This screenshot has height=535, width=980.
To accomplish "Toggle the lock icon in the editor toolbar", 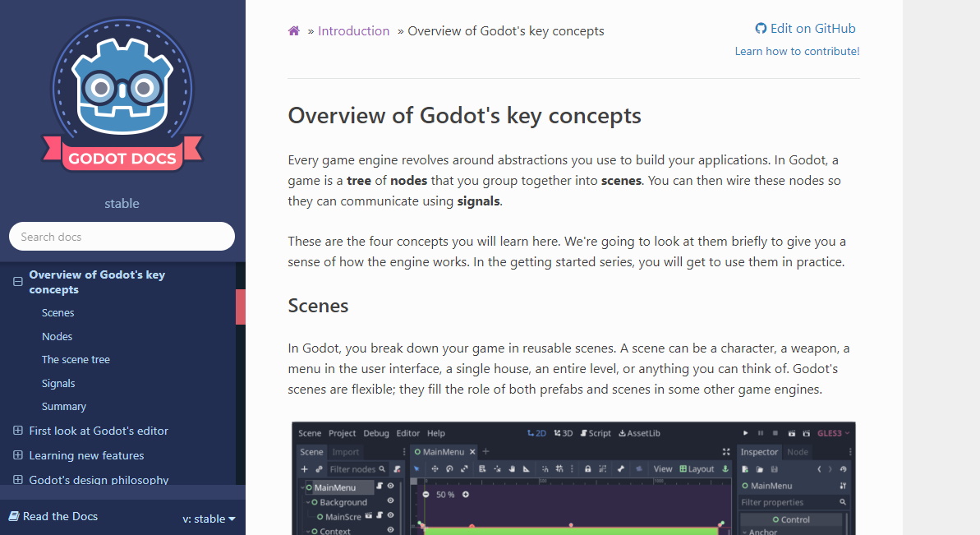I will pos(588,469).
